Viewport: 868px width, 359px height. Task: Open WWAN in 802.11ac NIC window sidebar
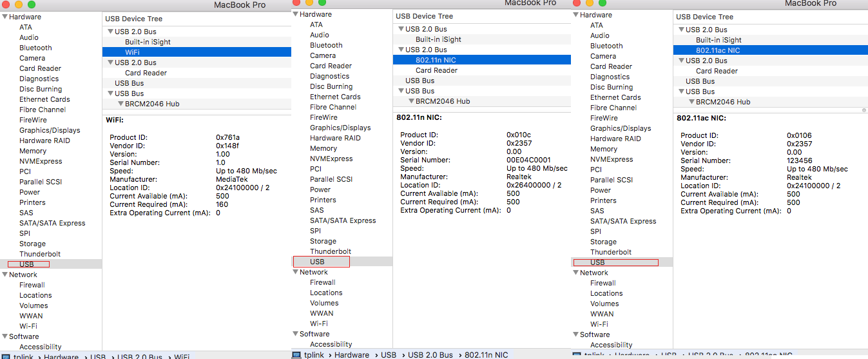point(602,314)
